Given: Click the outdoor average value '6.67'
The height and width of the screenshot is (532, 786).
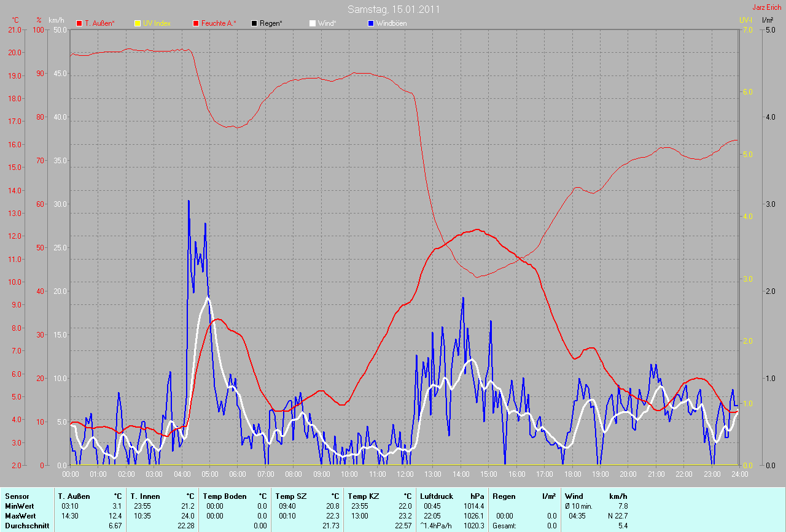Looking at the screenshot, I should point(115,525).
